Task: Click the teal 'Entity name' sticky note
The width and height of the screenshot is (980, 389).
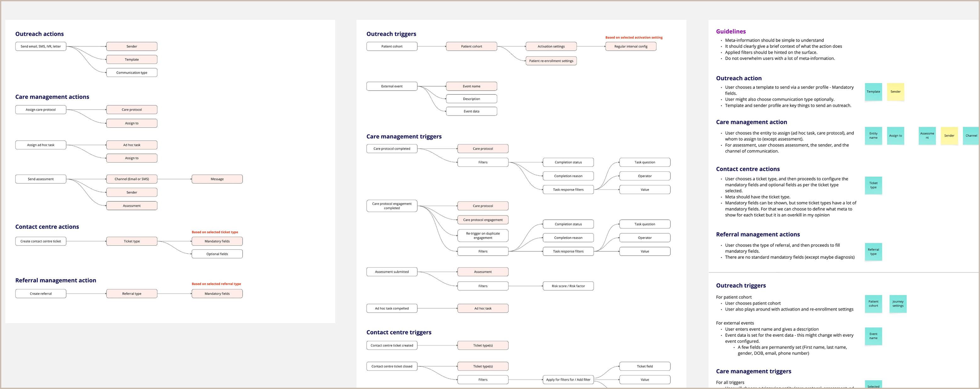Action: pos(874,136)
